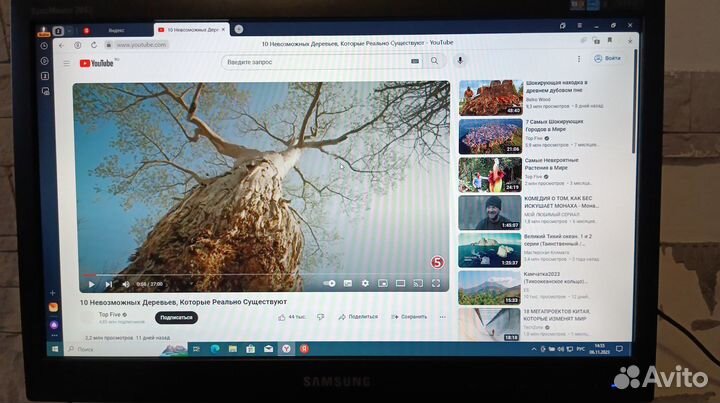Click the padlock site security icon
This screenshot has width=720, height=403.
pos(109,45)
